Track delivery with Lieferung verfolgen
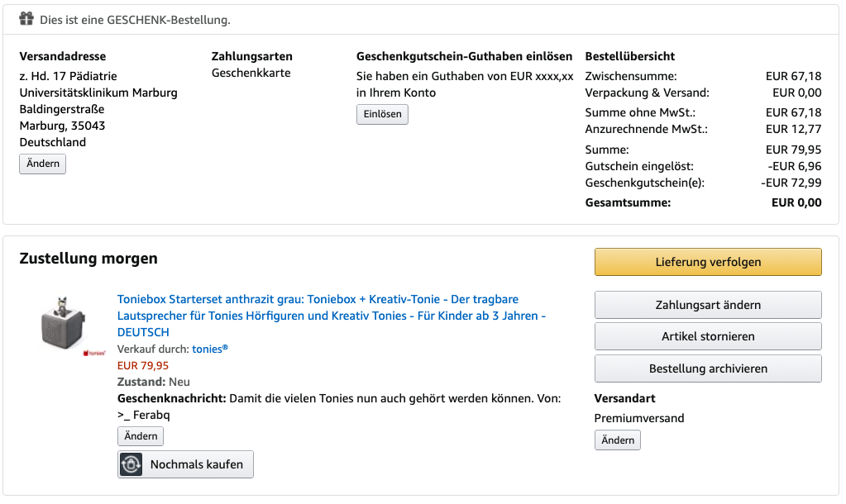 pos(708,262)
